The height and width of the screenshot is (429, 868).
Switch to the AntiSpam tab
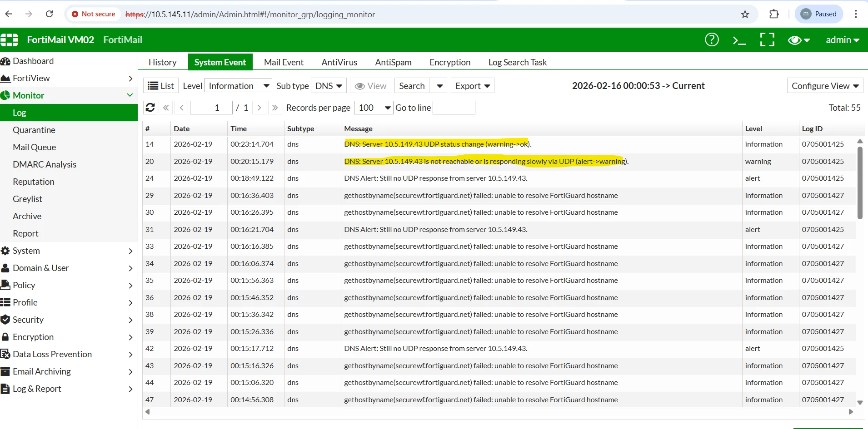click(393, 62)
